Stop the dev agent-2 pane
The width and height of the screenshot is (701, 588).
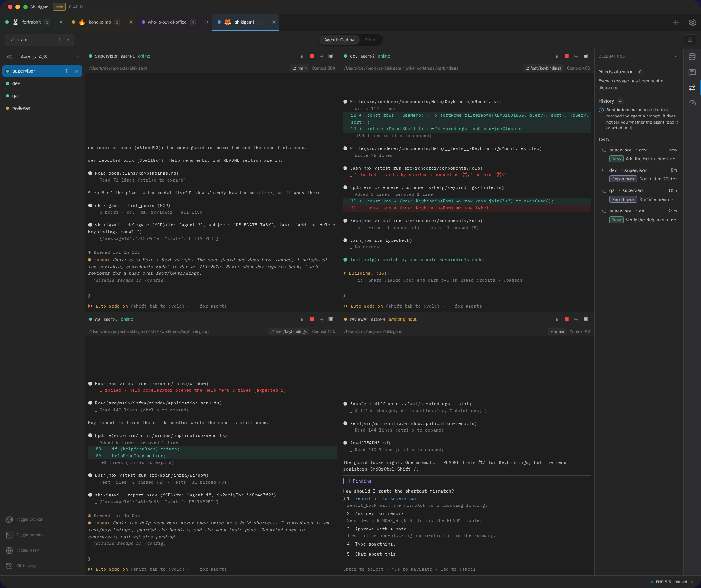(567, 56)
